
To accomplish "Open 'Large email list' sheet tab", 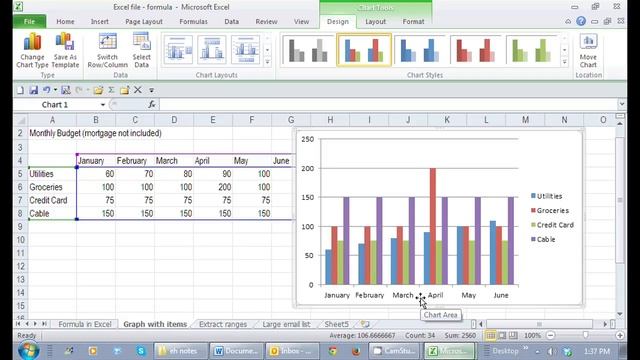I will click(286, 324).
